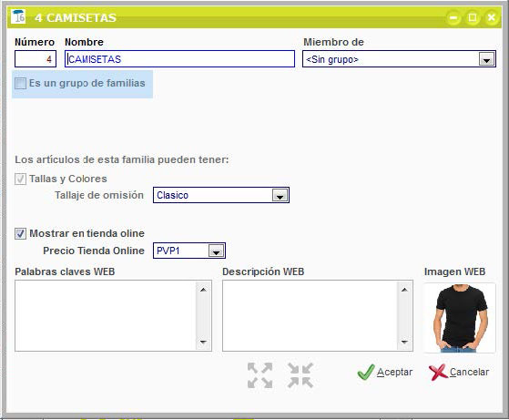Maximize the 4 CAMISETAS window

pyautogui.click(x=473, y=17)
